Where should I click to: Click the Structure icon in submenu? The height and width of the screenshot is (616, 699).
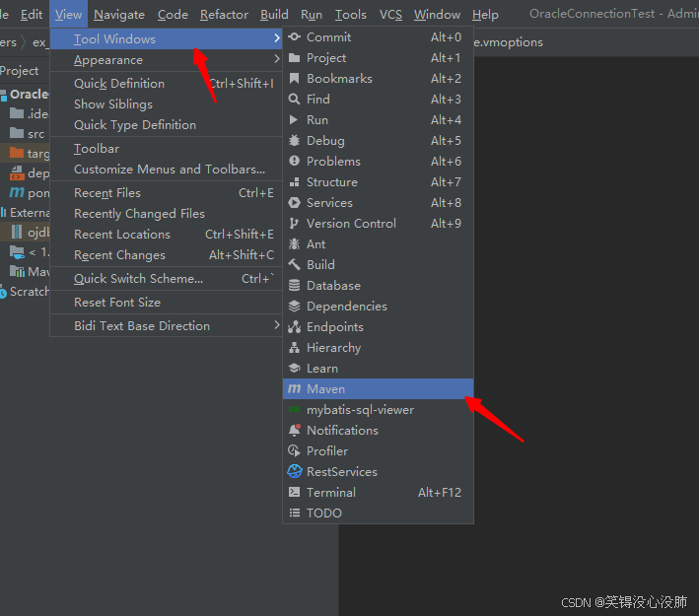click(x=294, y=182)
